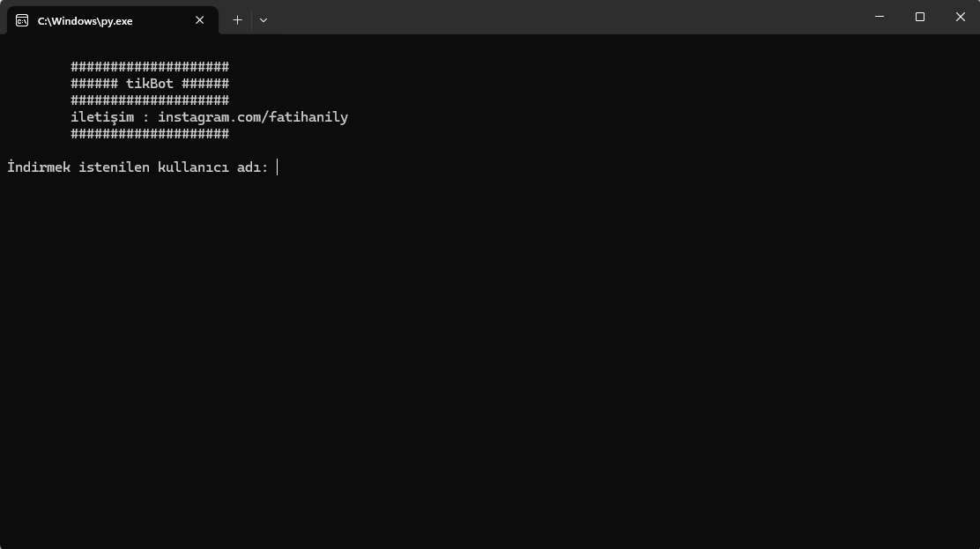The width and height of the screenshot is (980, 549).
Task: Close the terminal window
Action: click(961, 17)
